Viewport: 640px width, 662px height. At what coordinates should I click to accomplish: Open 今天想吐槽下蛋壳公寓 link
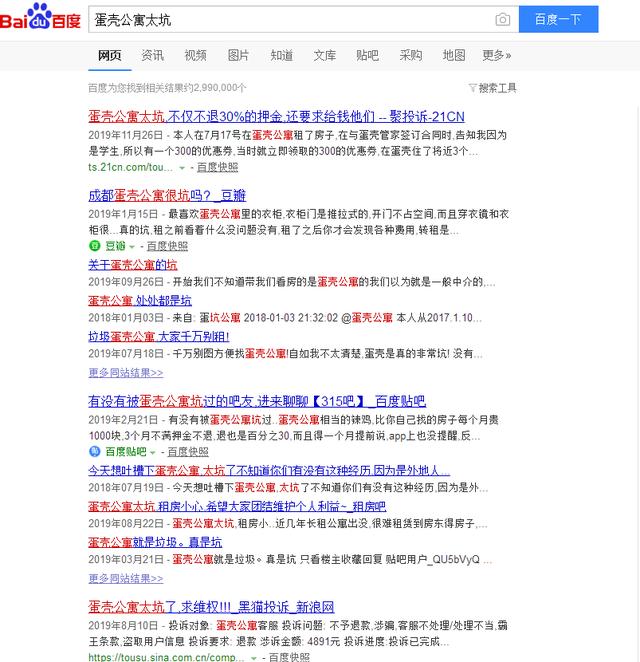coord(269,471)
